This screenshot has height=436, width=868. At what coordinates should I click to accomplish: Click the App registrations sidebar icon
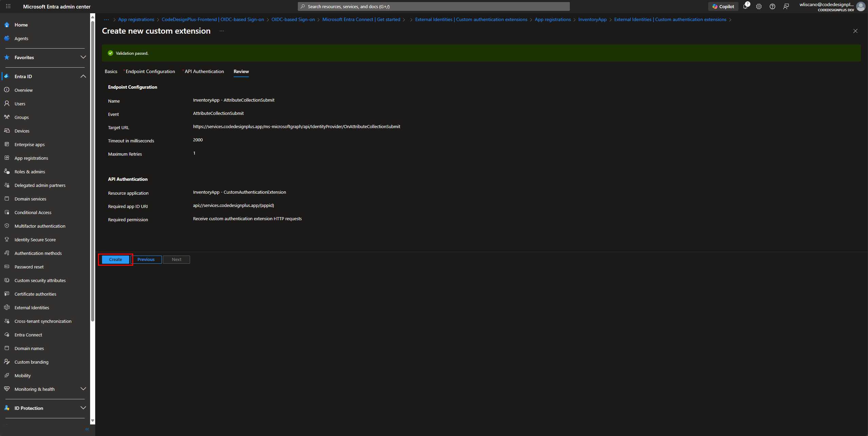point(7,158)
